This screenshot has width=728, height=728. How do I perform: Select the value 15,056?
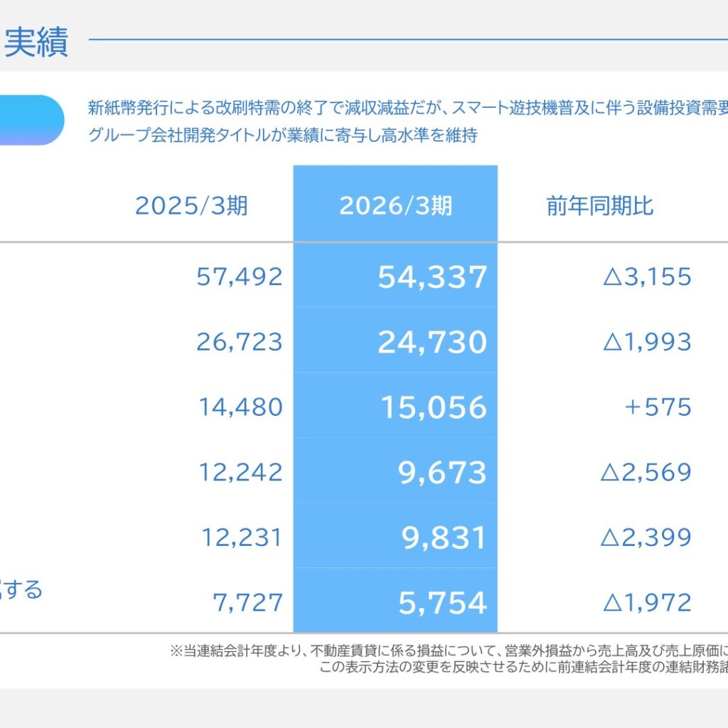pos(434,407)
